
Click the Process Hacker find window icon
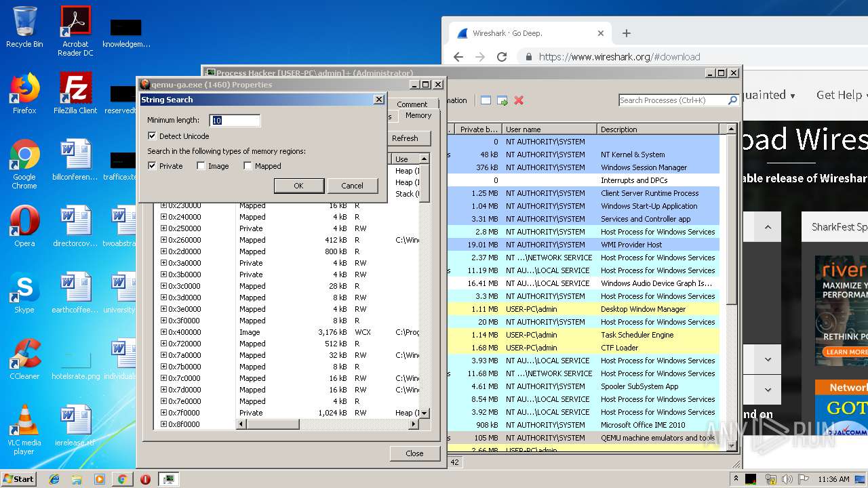(486, 100)
